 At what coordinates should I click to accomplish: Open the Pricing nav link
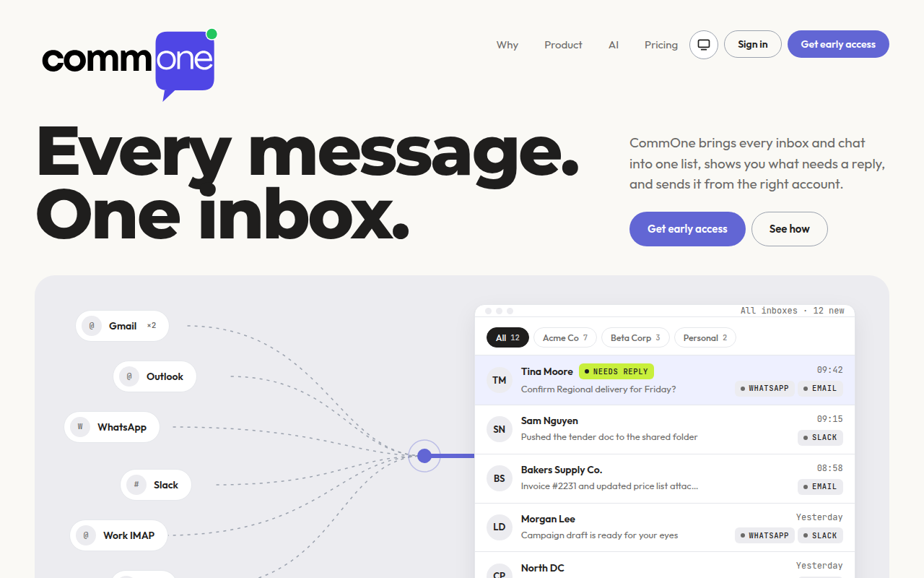click(661, 45)
